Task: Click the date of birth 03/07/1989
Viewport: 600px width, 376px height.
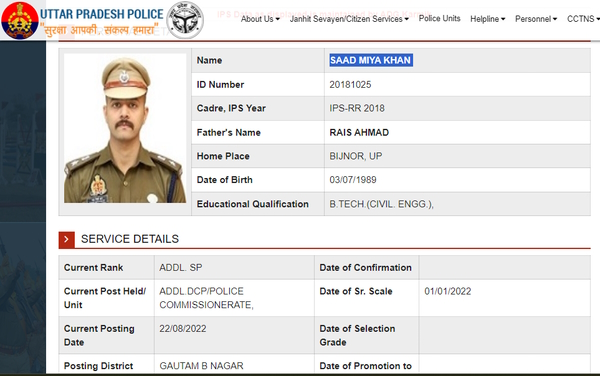Action: 353,180
